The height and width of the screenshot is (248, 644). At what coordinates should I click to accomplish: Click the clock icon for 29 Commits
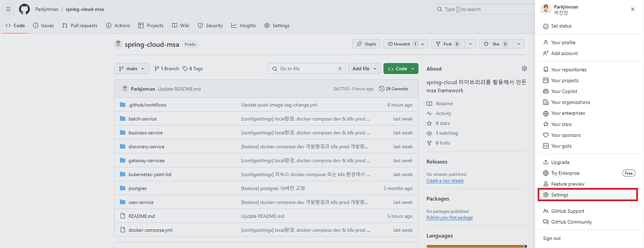coord(381,89)
